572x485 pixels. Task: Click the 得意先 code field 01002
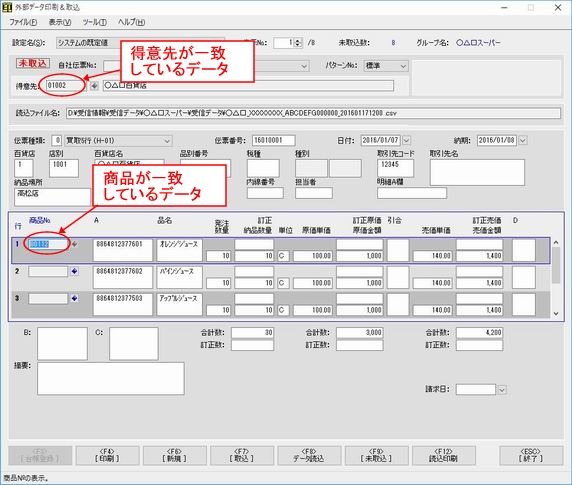[65, 86]
